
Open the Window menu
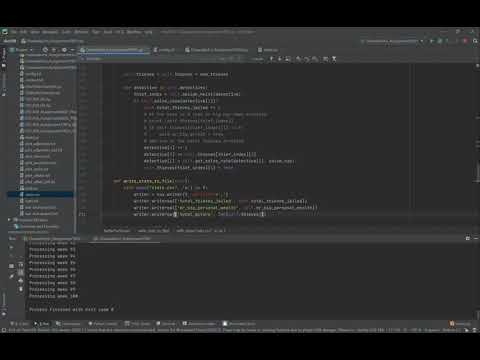[x=134, y=32]
